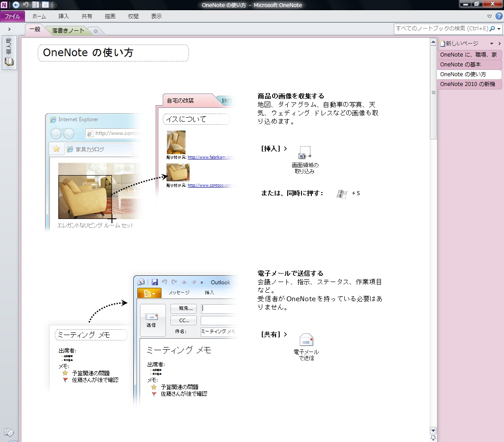Expand the notebook navigation bar

[x=9, y=29]
